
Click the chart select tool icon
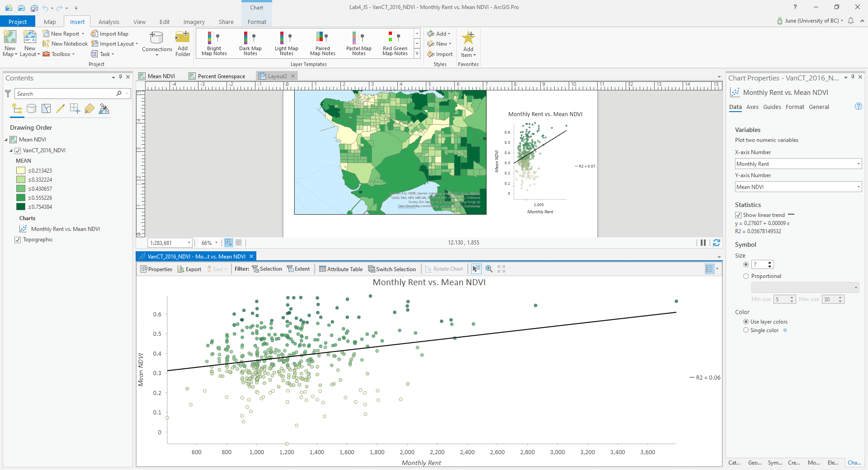(476, 269)
